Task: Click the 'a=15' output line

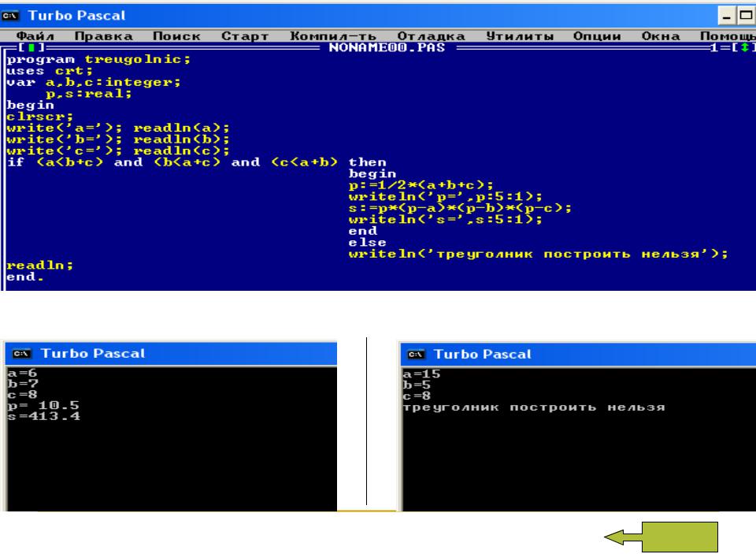Action: pyautogui.click(x=421, y=374)
